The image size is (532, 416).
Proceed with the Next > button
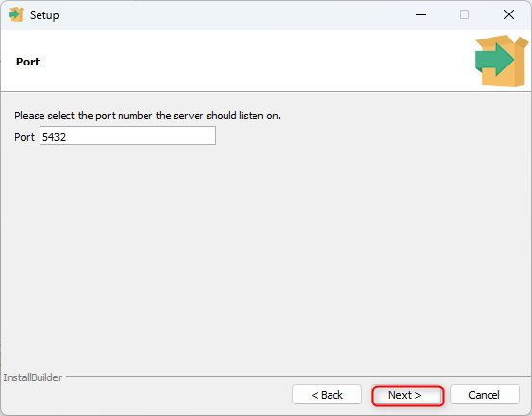pos(408,395)
